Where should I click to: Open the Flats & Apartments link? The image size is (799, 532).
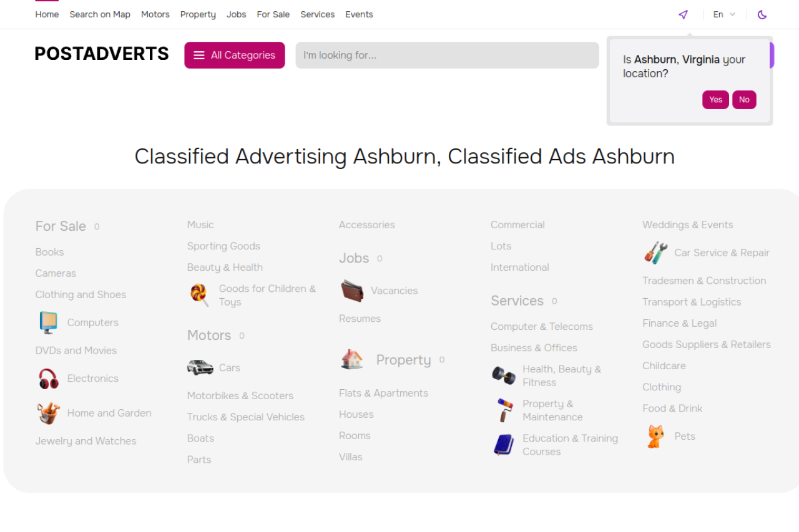383,393
